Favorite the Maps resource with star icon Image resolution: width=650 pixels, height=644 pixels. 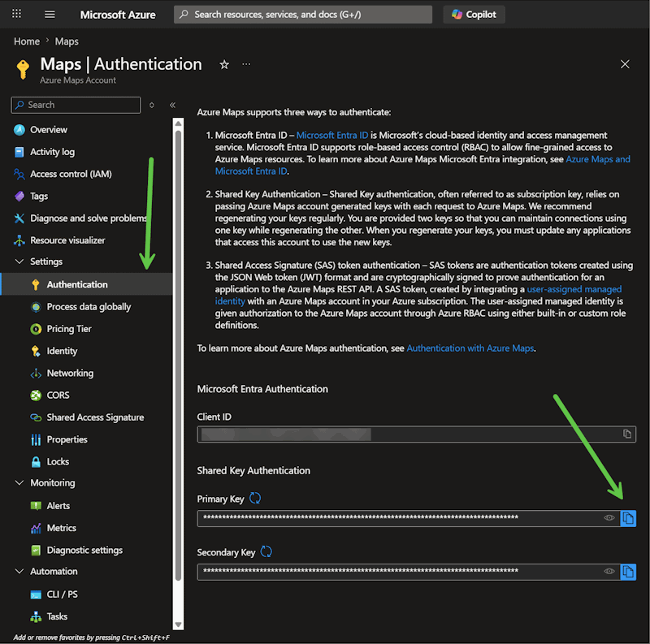click(x=224, y=65)
